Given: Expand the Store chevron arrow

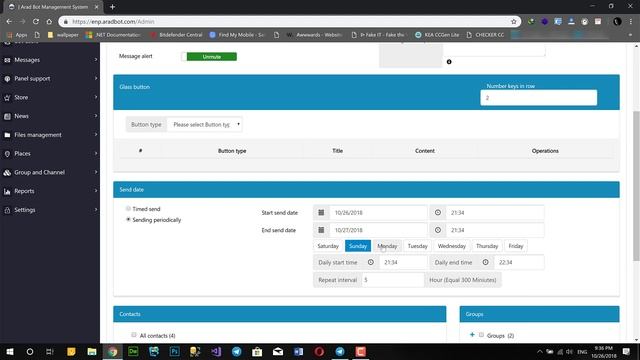Looking at the screenshot, I should coord(96,97).
